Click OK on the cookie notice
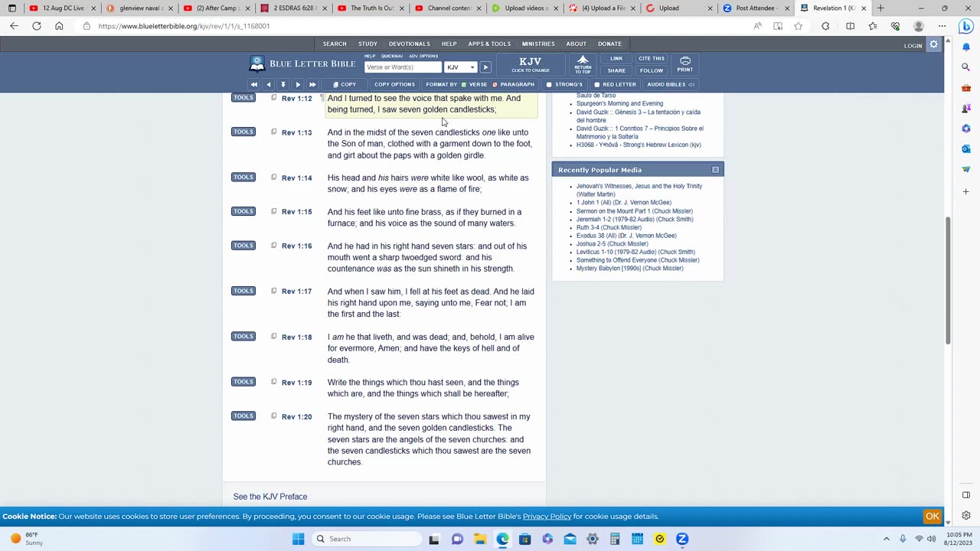The height and width of the screenshot is (551, 980). 932,516
